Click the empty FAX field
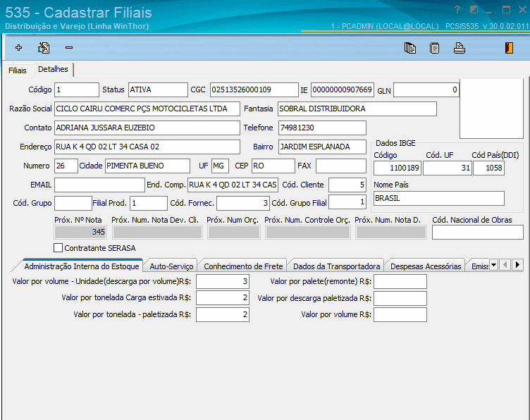 coord(341,166)
